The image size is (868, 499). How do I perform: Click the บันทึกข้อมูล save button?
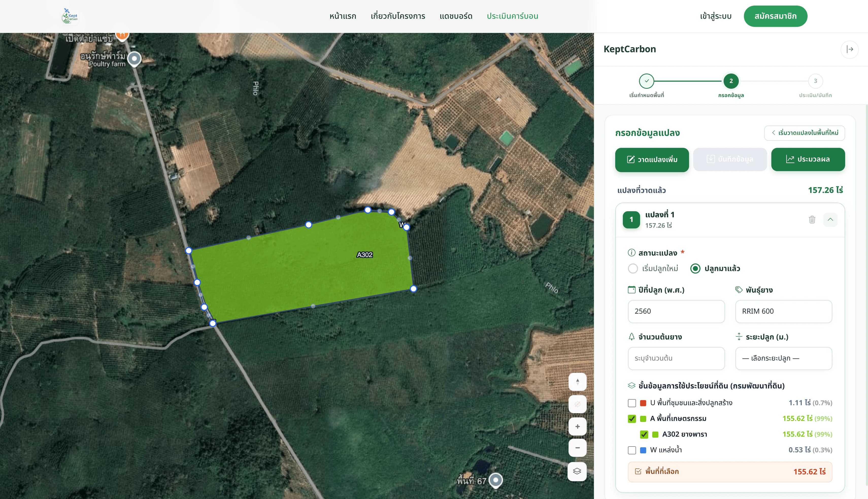pos(730,160)
